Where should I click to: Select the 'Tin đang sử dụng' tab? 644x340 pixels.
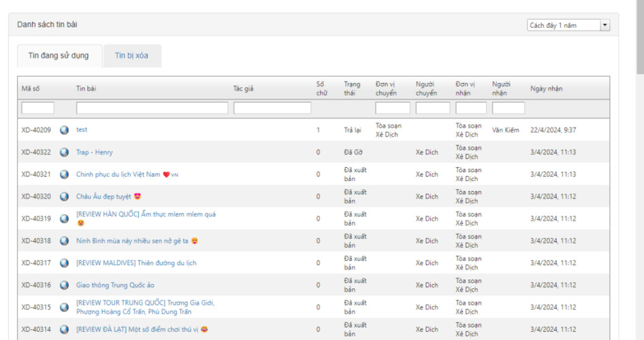59,56
